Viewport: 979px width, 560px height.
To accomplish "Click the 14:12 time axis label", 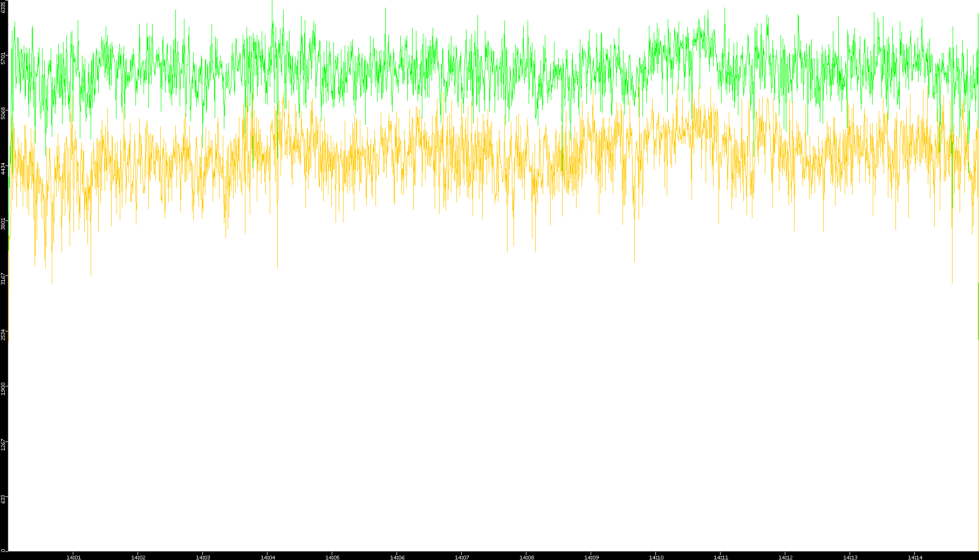I will coord(785,557).
